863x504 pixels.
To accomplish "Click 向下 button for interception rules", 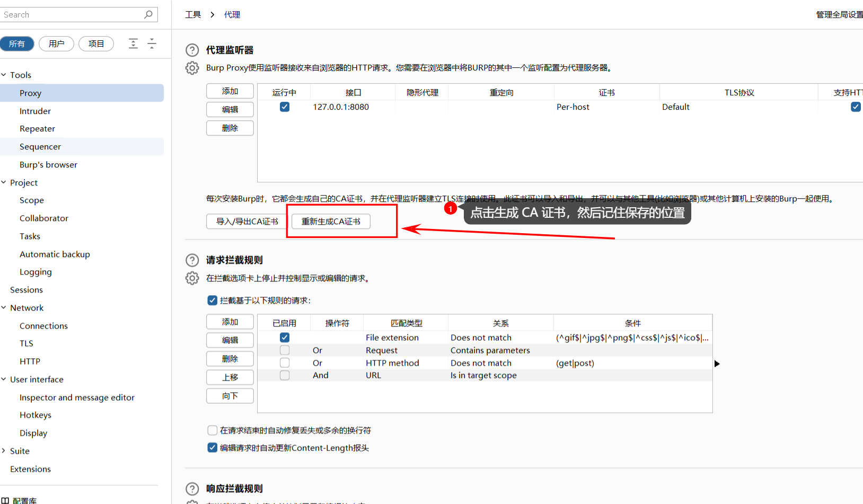I will [x=230, y=396].
